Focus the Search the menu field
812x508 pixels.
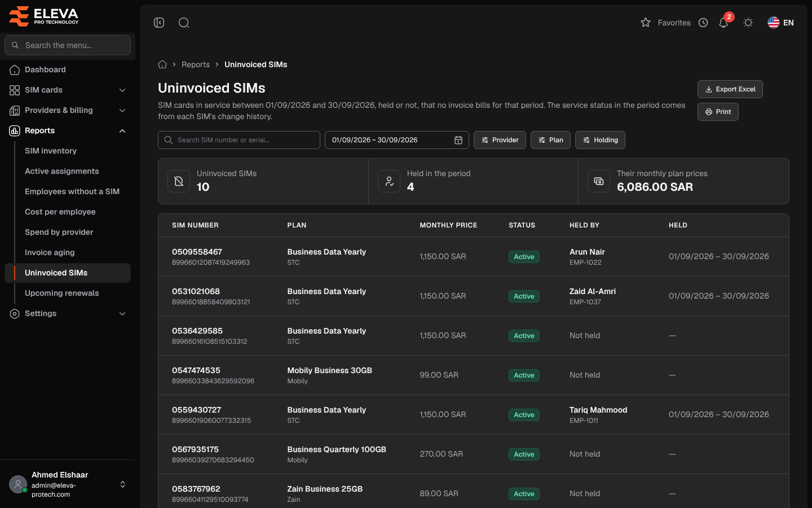click(68, 45)
